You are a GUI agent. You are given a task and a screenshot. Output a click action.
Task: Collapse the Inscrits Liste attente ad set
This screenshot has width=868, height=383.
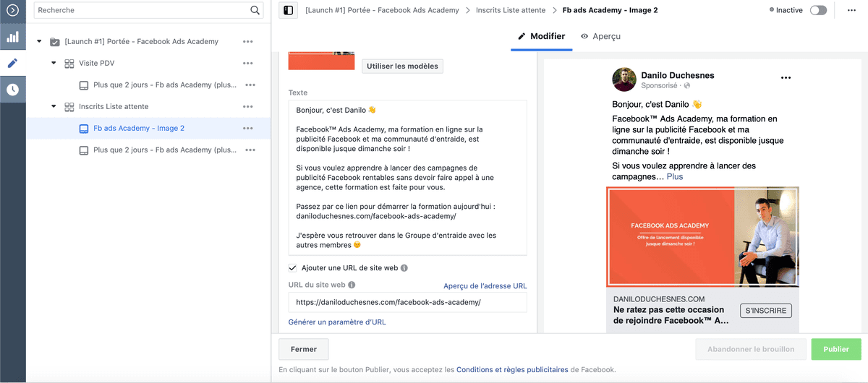pyautogui.click(x=54, y=107)
